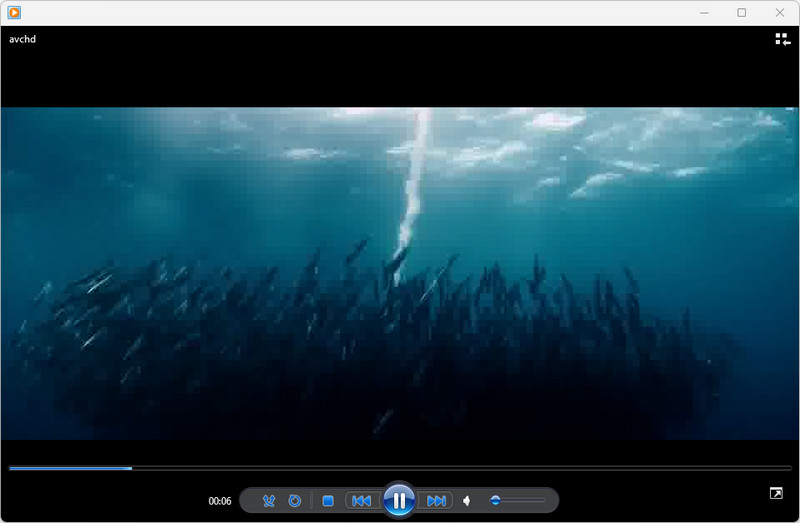Close the media player window
This screenshot has height=523, width=800.
pyautogui.click(x=780, y=13)
